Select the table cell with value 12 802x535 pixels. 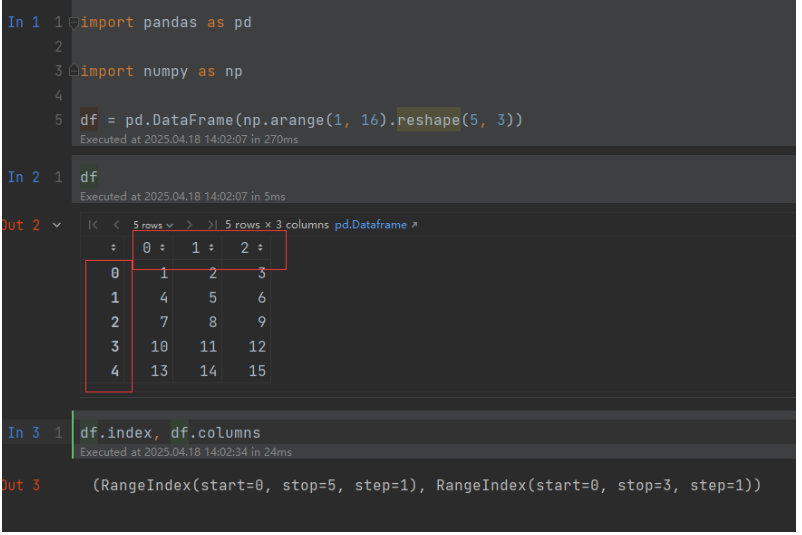(x=257, y=347)
